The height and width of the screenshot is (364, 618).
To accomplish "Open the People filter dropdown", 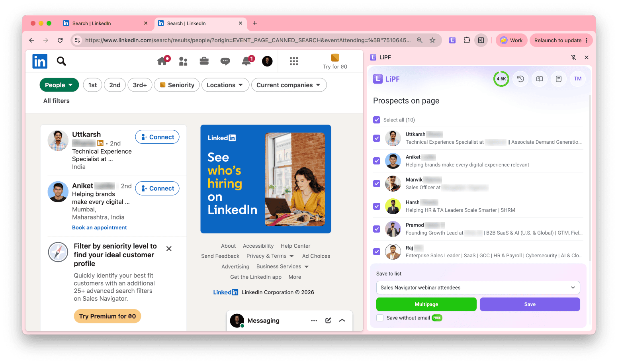I will pos(59,85).
